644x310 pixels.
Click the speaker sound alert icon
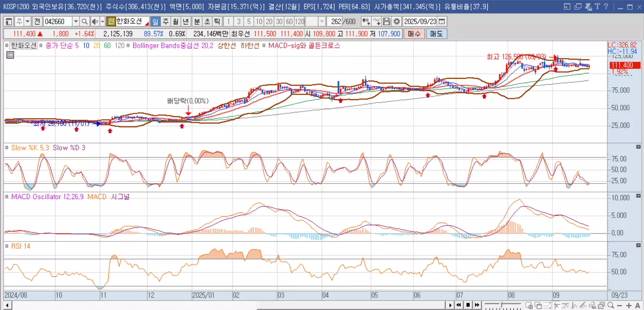95,22
